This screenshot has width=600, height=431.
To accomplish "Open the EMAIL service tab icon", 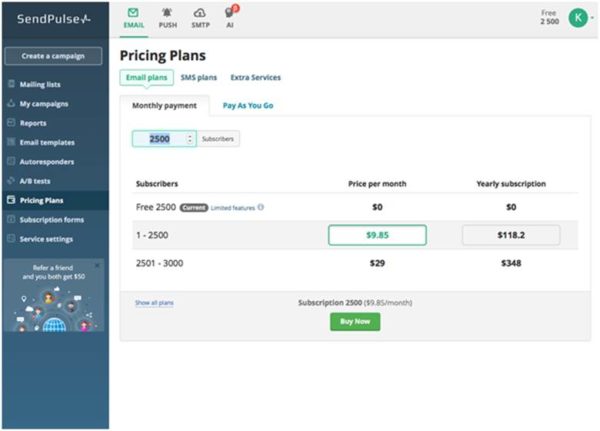I will 133,13.
